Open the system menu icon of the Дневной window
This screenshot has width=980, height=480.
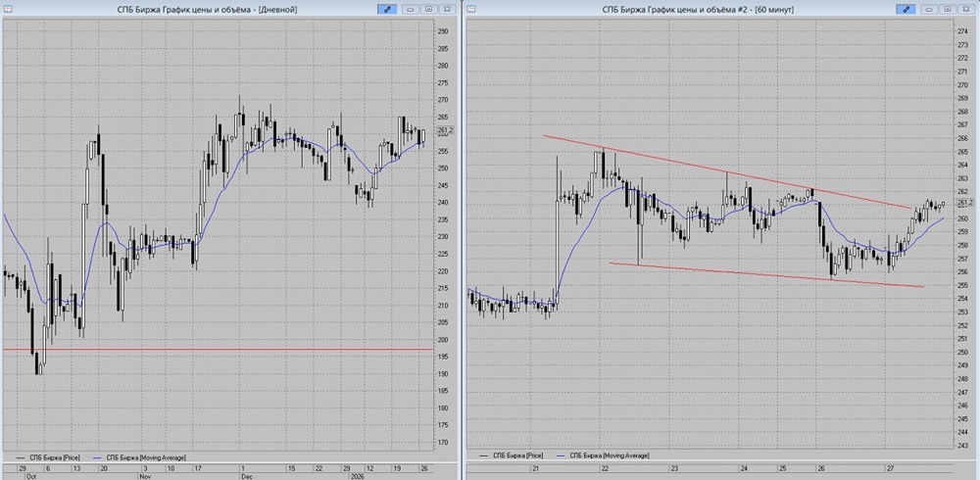6,10
